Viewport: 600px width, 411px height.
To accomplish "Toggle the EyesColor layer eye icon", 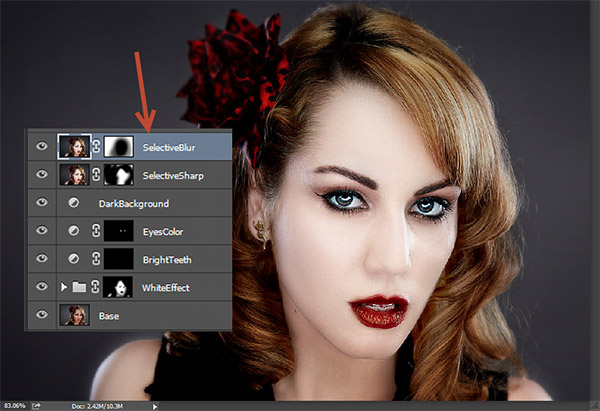I will click(41, 231).
